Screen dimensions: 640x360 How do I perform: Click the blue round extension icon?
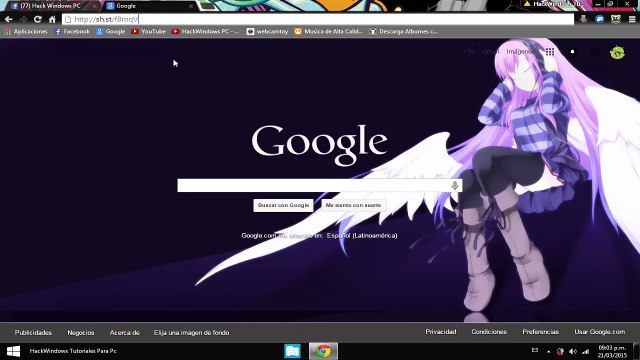(x=600, y=19)
